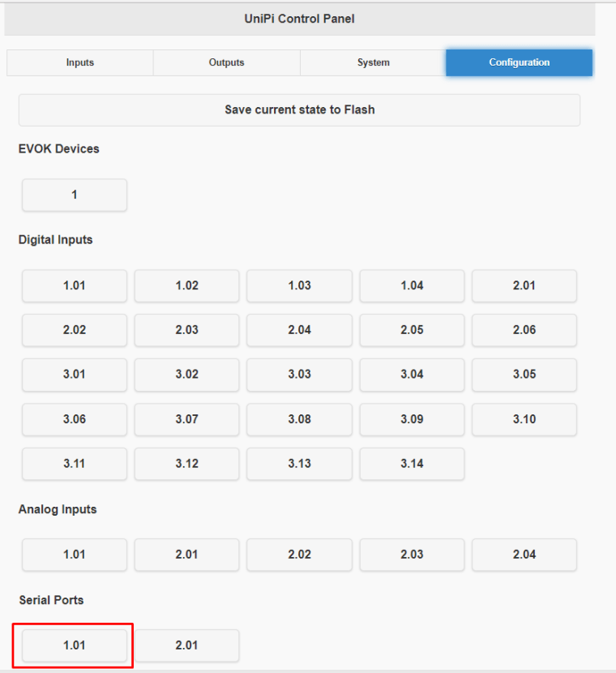This screenshot has height=673, width=616.
Task: Switch to the Inputs tab
Action: click(x=79, y=62)
